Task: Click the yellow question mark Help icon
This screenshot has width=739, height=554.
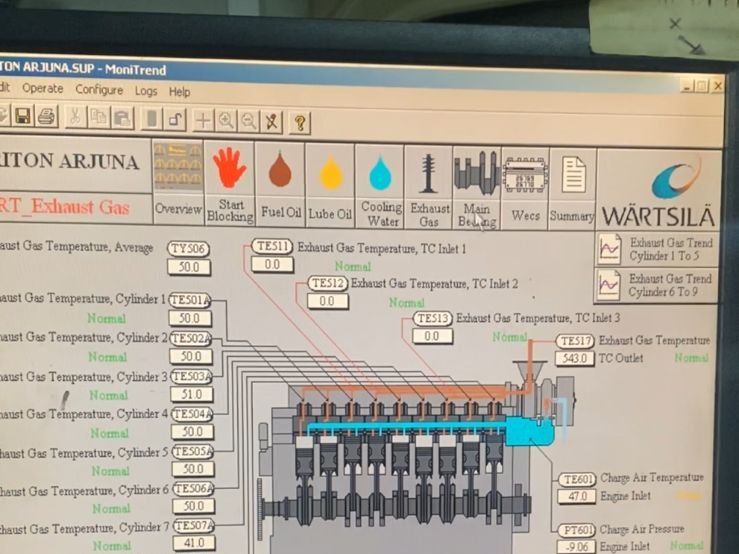Action: (x=300, y=123)
